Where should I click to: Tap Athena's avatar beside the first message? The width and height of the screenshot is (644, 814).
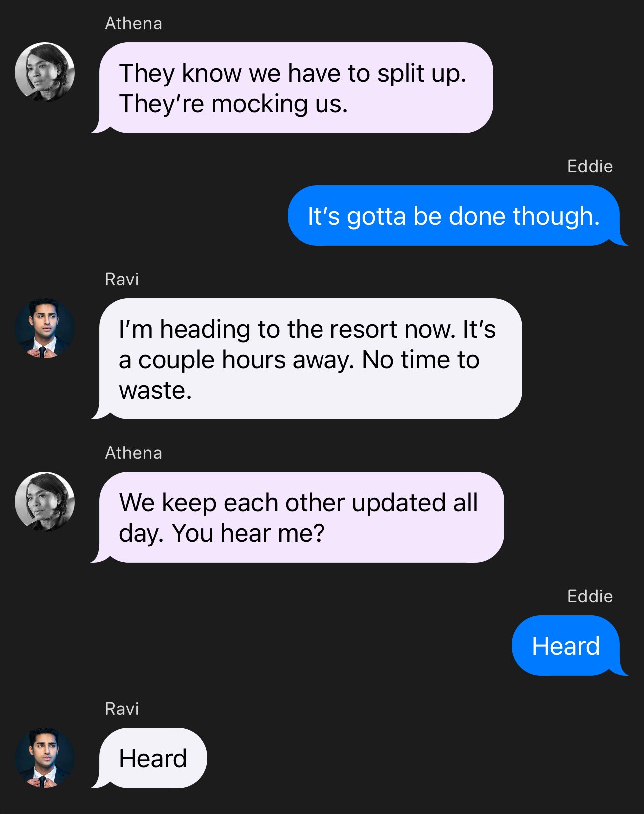45,72
